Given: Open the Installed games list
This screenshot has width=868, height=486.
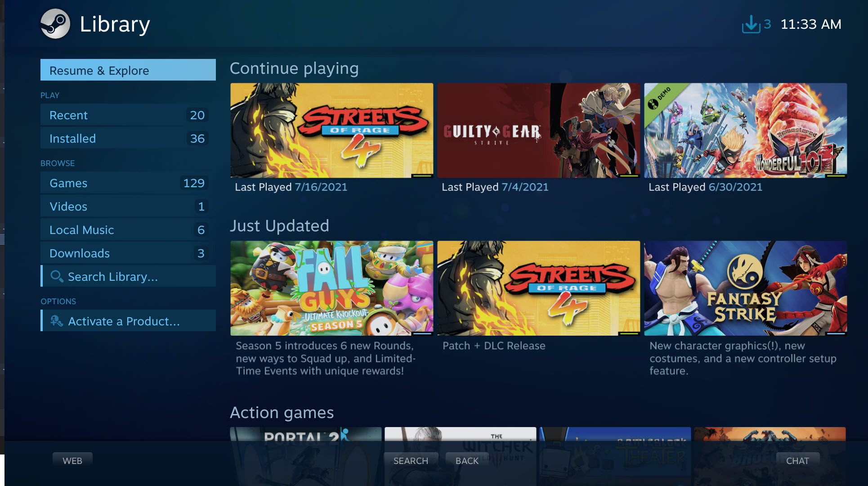Looking at the screenshot, I should pyautogui.click(x=128, y=138).
